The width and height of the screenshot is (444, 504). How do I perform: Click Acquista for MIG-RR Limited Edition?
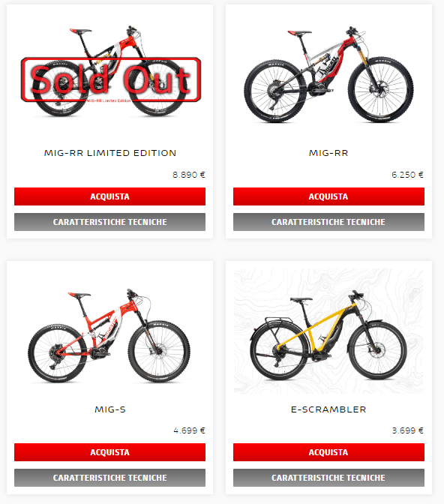tap(109, 196)
